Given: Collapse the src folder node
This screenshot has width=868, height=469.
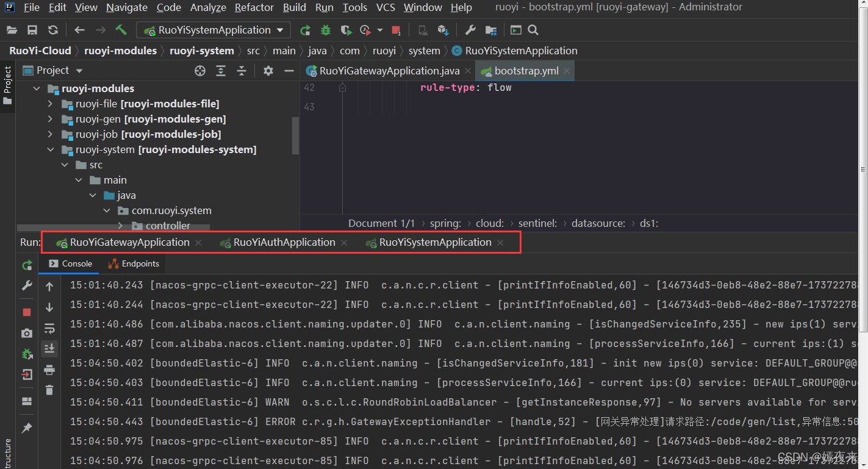Looking at the screenshot, I should pyautogui.click(x=65, y=165).
